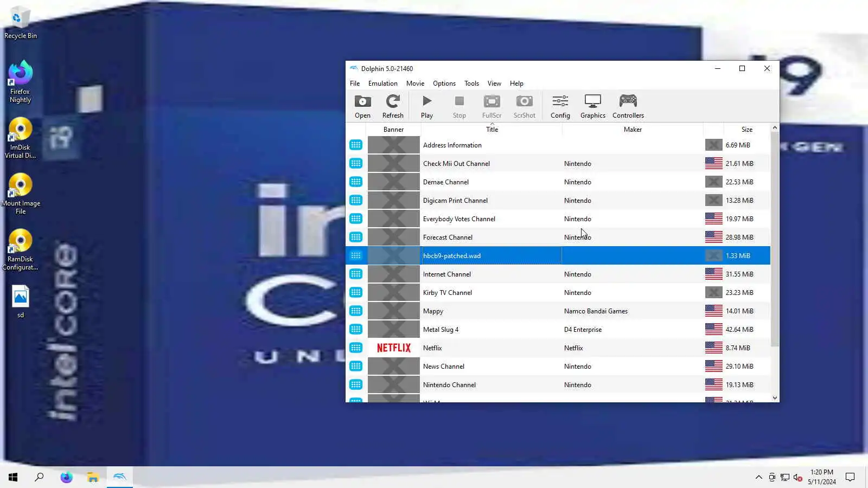
Task: Select the Metal Slug 4 row
Action: tap(558, 330)
